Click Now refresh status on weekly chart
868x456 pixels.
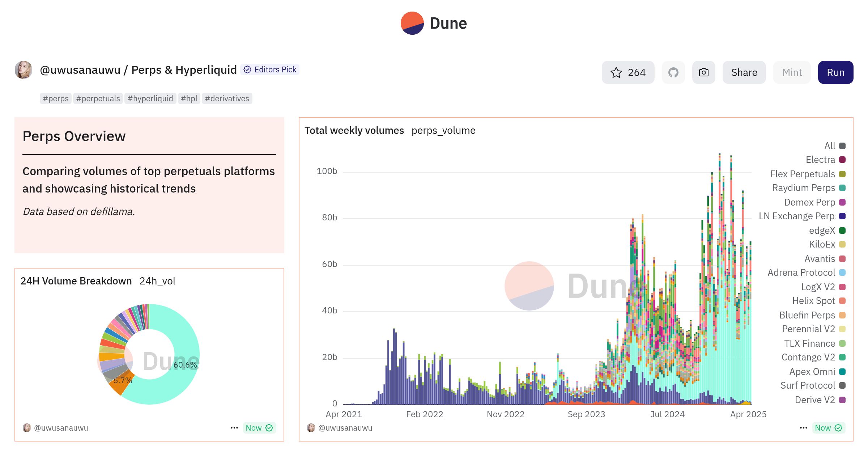[829, 428]
